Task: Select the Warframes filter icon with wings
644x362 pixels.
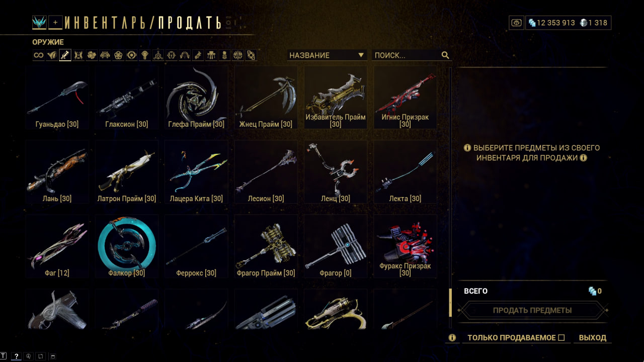Action: click(52, 55)
